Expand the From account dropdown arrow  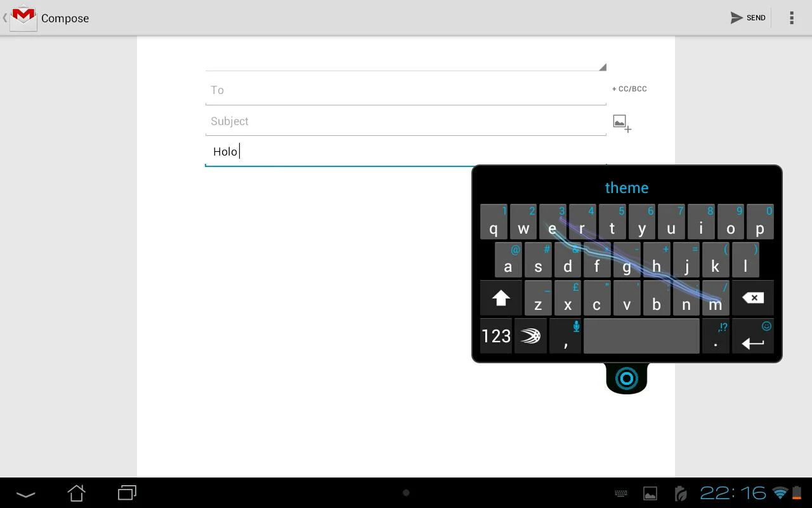click(603, 67)
